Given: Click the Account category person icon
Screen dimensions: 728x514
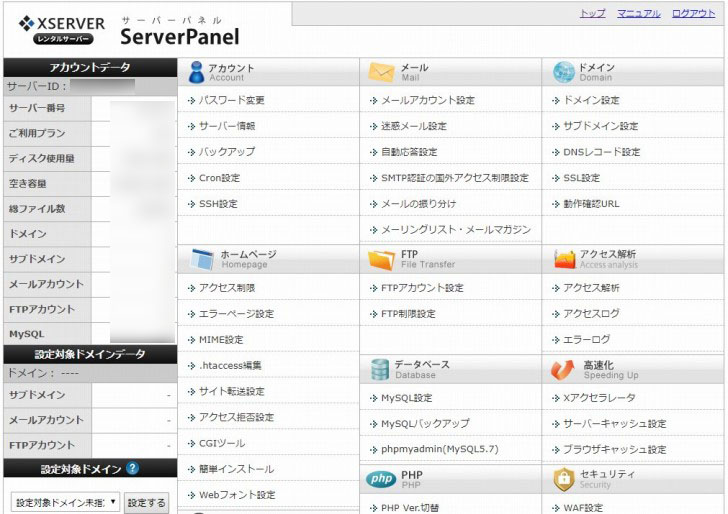Looking at the screenshot, I should coord(196,72).
